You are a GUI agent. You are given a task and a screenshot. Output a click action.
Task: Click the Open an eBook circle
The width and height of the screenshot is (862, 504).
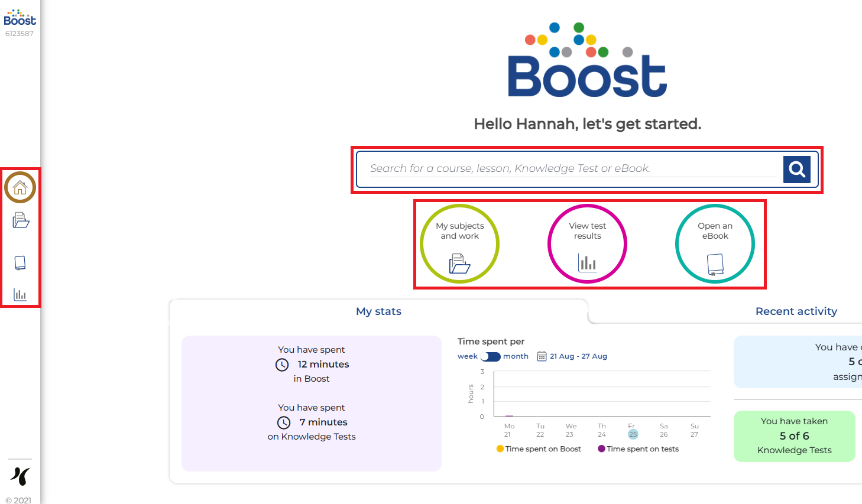pyautogui.click(x=715, y=243)
